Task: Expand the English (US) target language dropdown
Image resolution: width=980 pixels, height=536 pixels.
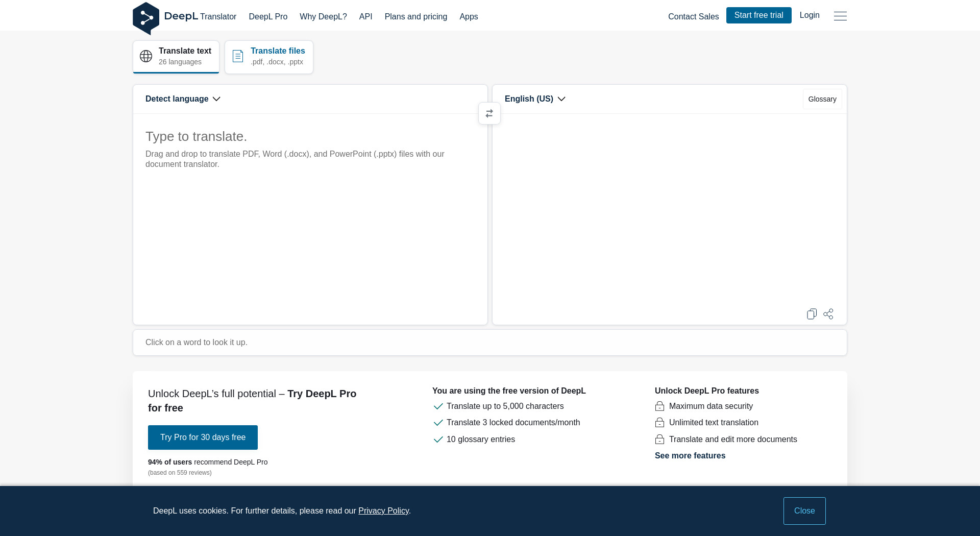Action: 535,99
